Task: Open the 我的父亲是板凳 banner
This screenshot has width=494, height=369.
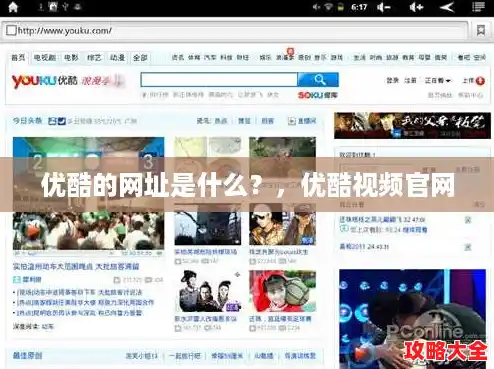Action: [x=412, y=126]
